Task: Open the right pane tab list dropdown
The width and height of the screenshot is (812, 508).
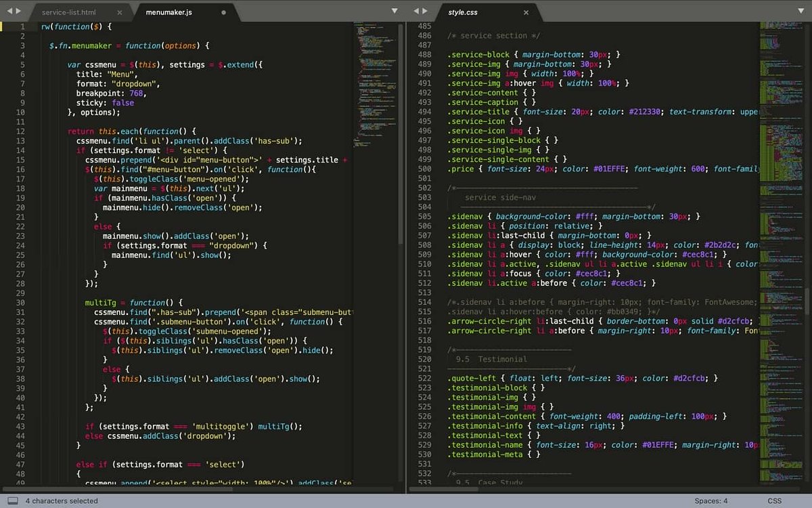Action: [x=801, y=11]
